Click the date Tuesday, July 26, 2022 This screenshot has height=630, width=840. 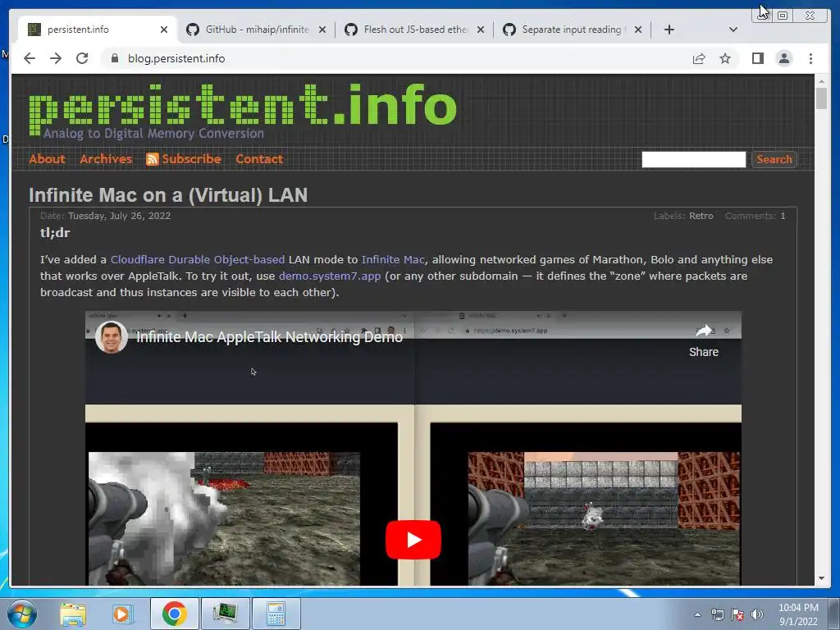coord(120,216)
